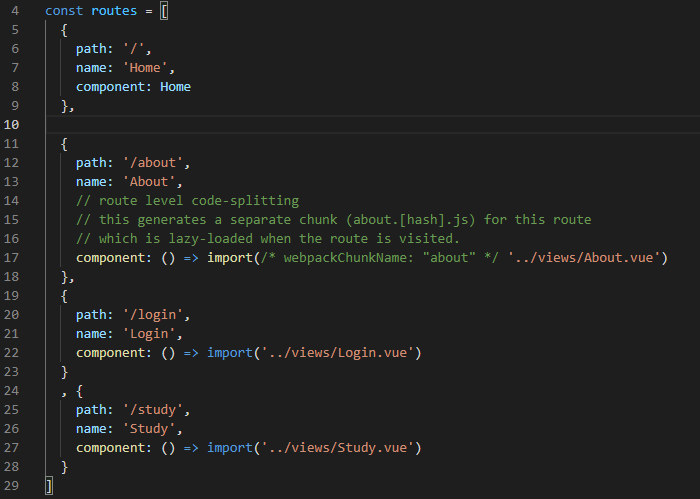Click line number 10 in gutter

point(11,125)
